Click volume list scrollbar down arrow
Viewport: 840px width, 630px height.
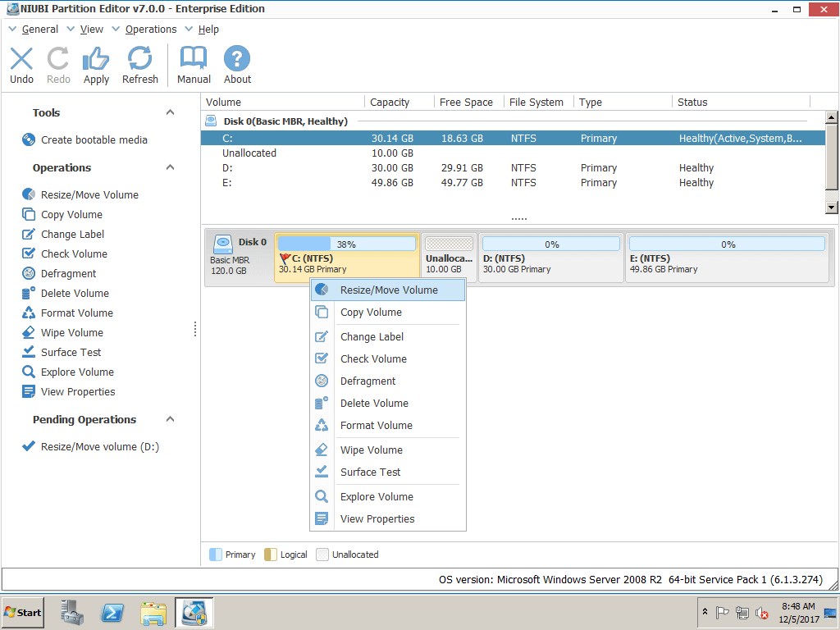[832, 208]
